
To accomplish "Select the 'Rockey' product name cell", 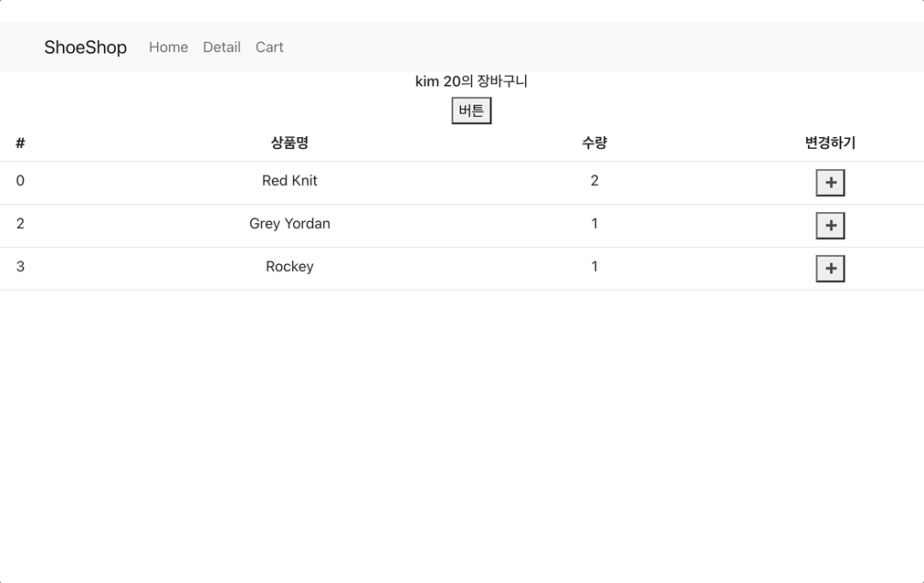I will [289, 267].
